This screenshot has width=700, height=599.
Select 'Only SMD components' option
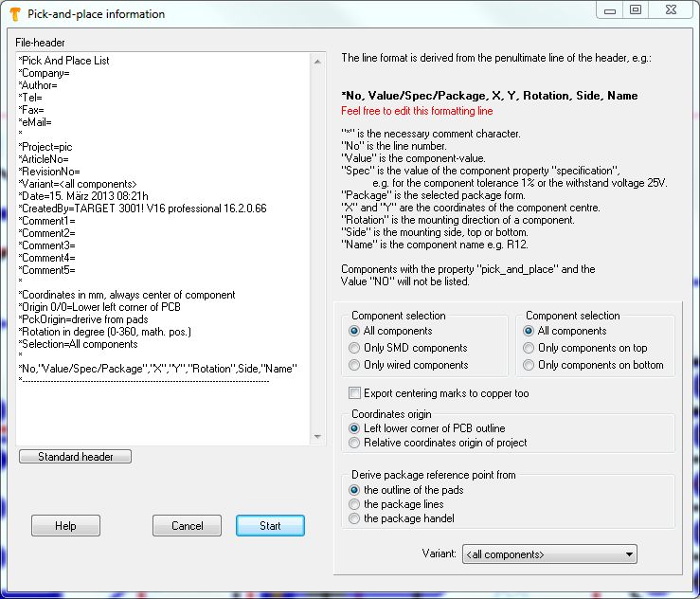coord(355,348)
